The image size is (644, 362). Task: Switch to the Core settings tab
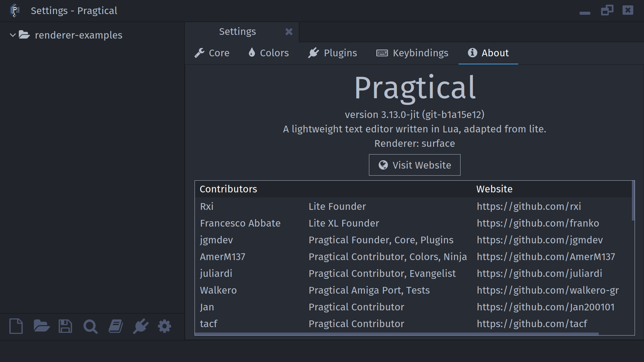tap(212, 53)
